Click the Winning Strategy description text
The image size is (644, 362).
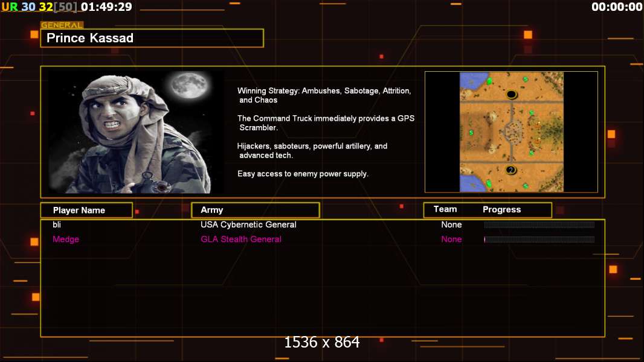[x=324, y=95]
